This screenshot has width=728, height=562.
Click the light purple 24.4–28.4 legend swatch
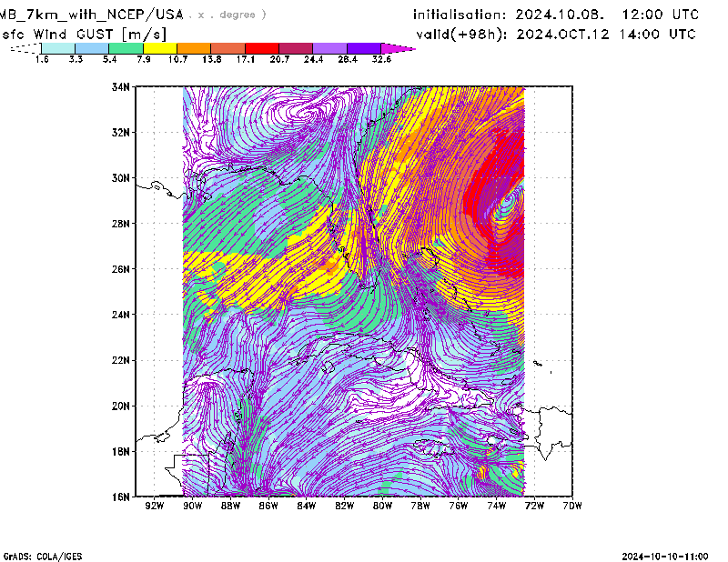(330, 48)
